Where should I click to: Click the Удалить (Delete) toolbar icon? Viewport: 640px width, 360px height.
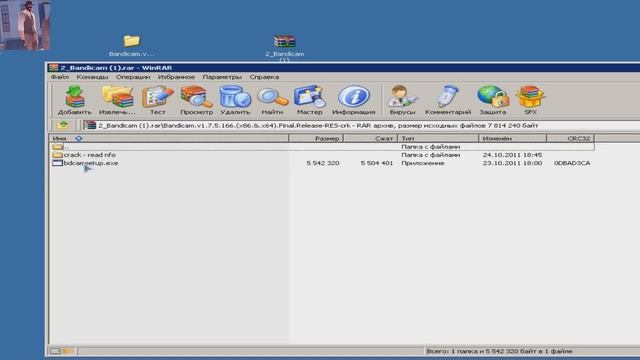(x=235, y=100)
